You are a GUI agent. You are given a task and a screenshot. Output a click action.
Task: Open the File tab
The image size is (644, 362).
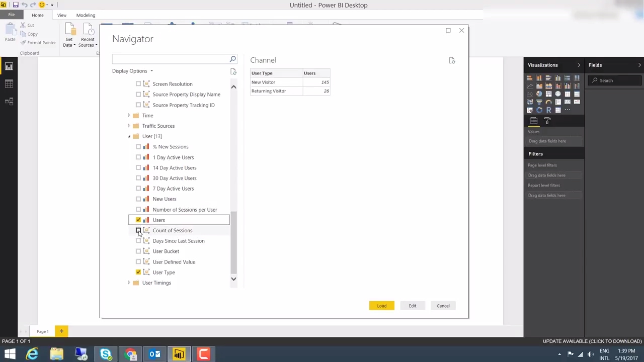click(11, 15)
